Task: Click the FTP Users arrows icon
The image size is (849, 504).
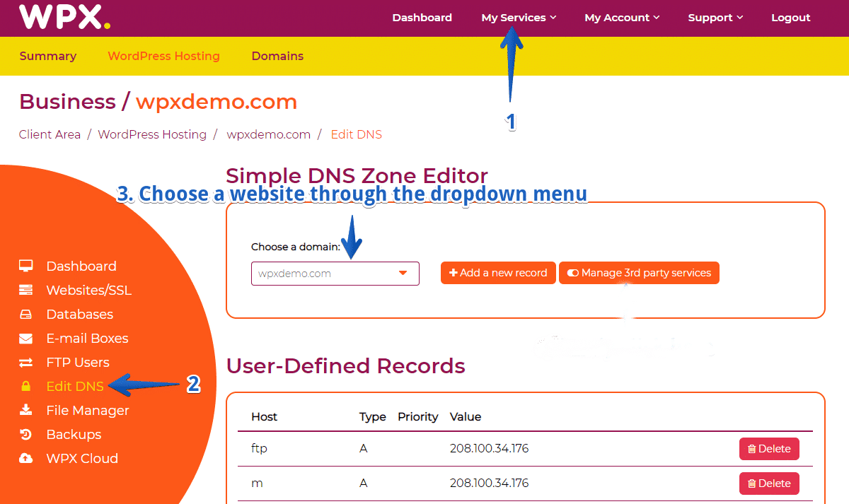Action: tap(26, 363)
